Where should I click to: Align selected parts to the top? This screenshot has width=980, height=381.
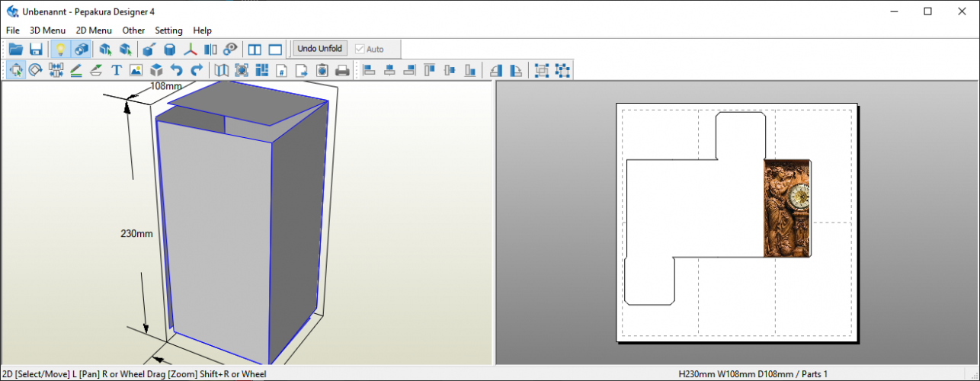pyautogui.click(x=429, y=70)
